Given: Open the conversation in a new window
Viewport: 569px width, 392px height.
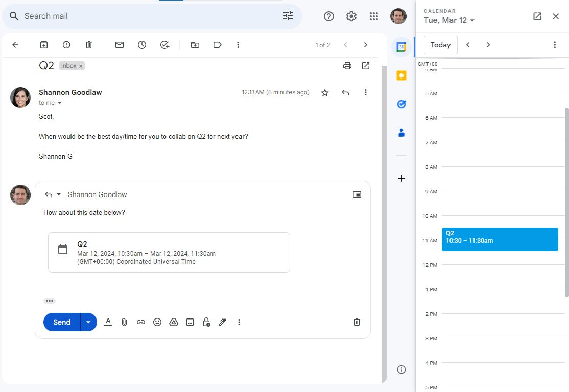Looking at the screenshot, I should [x=366, y=66].
